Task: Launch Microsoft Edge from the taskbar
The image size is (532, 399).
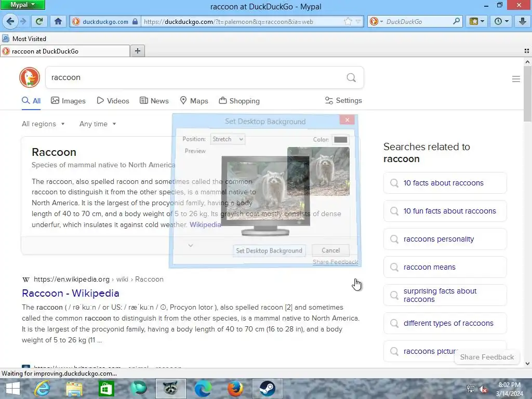Action: pos(203,389)
